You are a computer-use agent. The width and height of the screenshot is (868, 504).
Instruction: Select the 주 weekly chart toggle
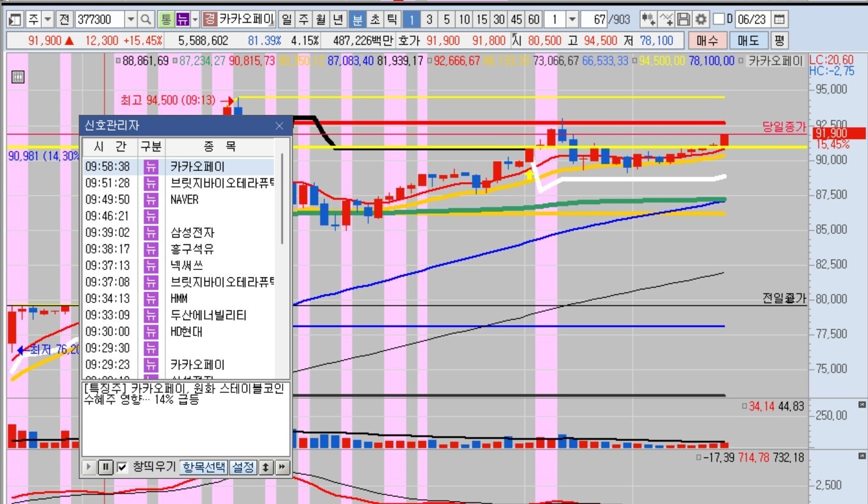click(x=303, y=20)
